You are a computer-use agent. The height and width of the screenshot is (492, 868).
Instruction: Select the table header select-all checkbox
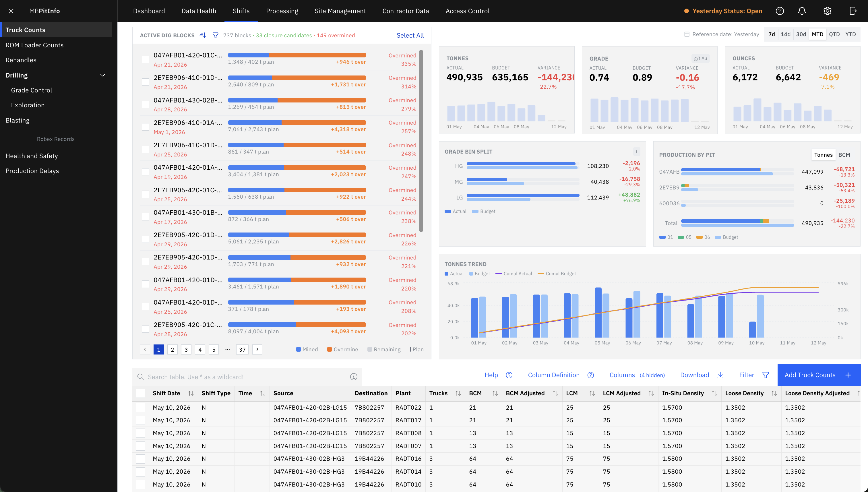[x=141, y=393]
